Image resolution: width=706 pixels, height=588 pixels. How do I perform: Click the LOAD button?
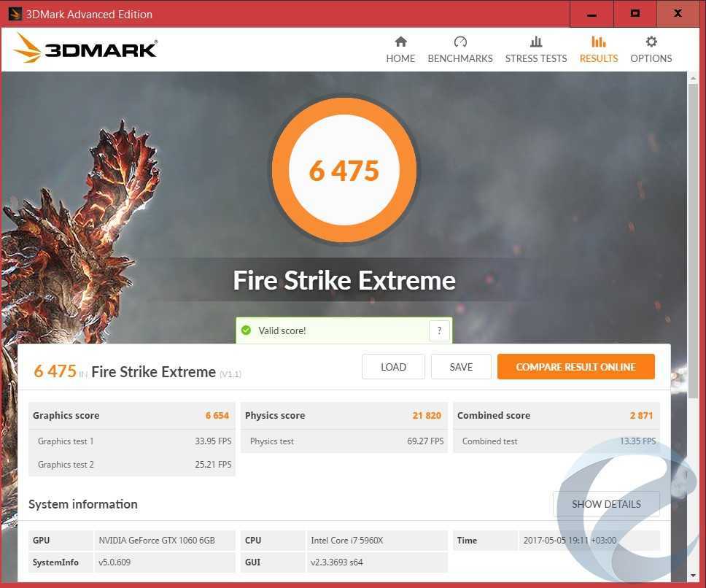[393, 366]
